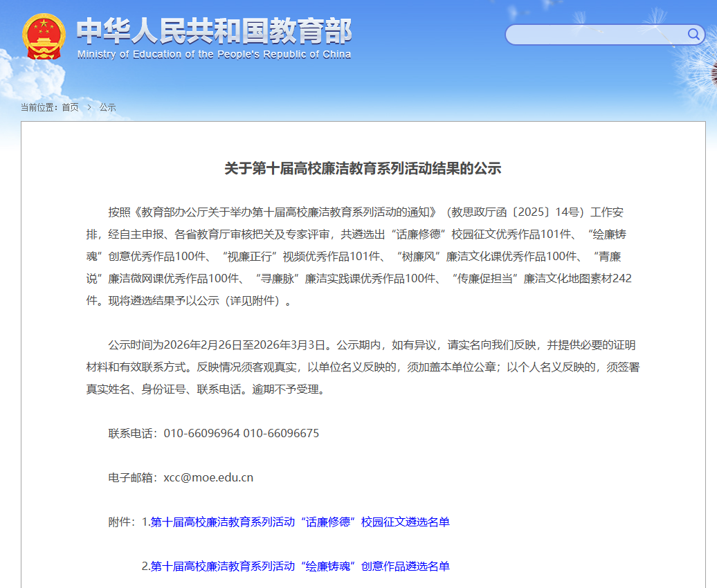Click the phone number 010-66096964
This screenshot has width=717, height=588.
point(201,433)
